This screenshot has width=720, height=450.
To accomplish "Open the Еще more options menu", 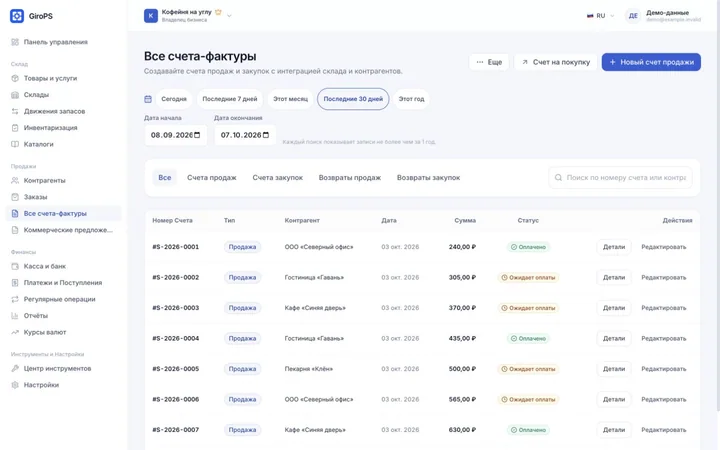I will (x=489, y=62).
